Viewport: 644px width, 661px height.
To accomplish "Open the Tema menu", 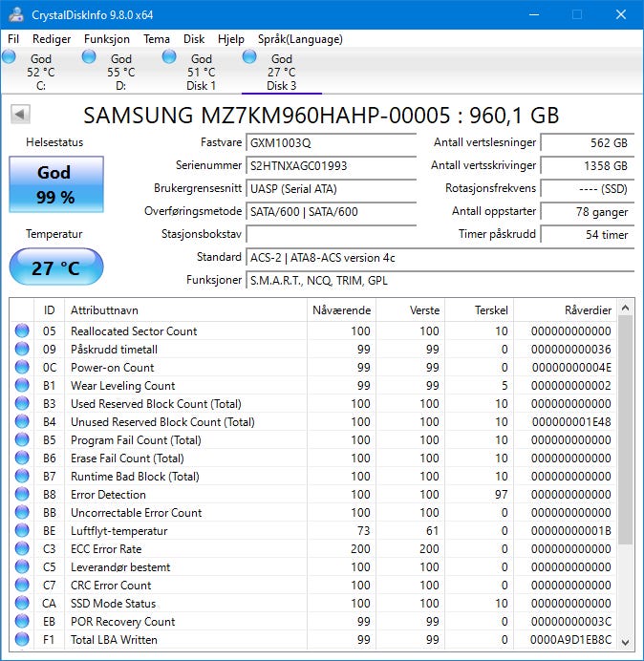I will click(157, 39).
